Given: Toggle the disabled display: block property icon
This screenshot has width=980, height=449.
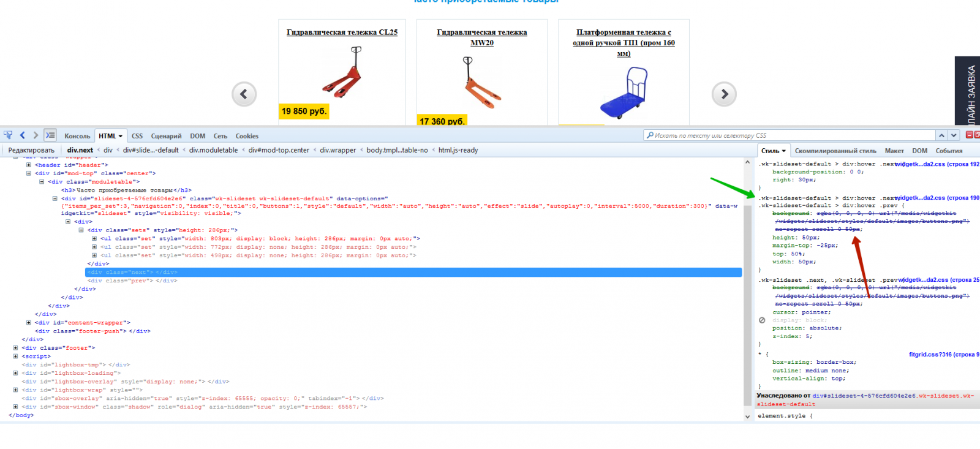Looking at the screenshot, I should click(762, 320).
